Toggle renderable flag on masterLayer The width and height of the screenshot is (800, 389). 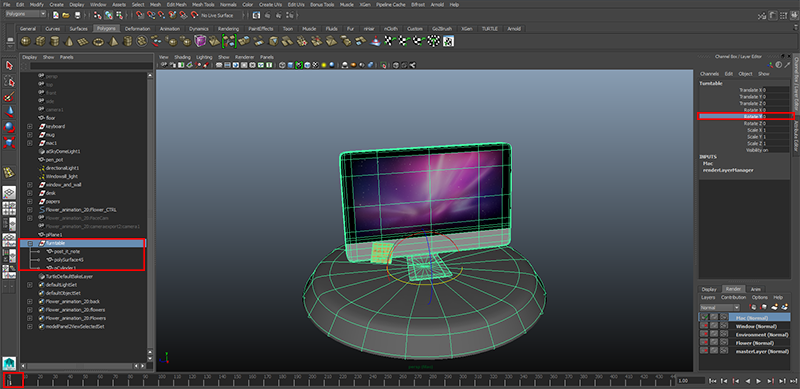click(x=704, y=351)
